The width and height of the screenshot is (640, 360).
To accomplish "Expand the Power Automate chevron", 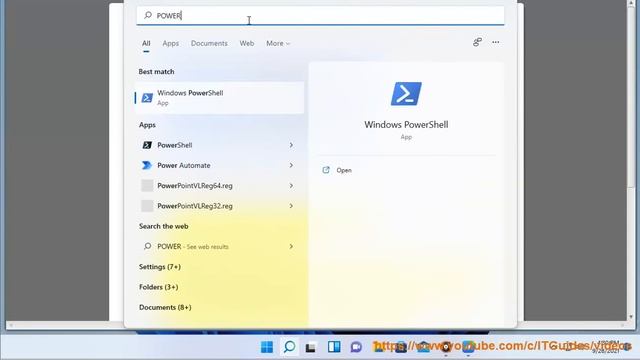I will tap(291, 165).
